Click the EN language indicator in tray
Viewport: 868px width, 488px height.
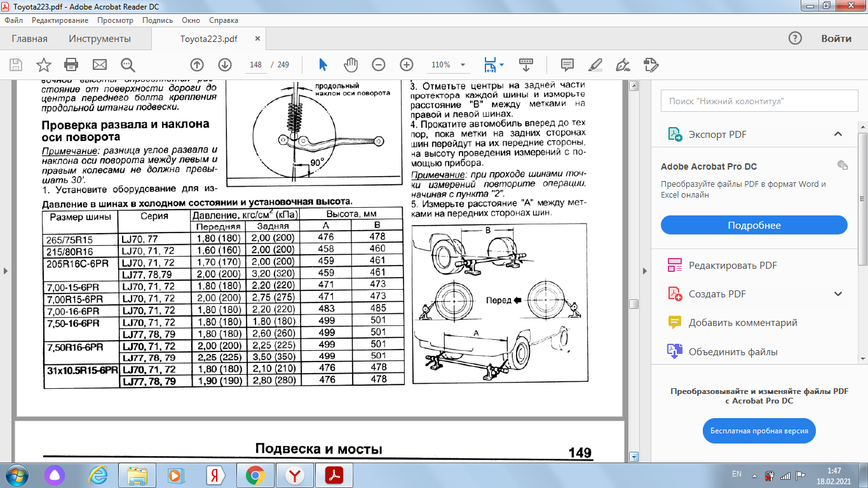point(737,474)
